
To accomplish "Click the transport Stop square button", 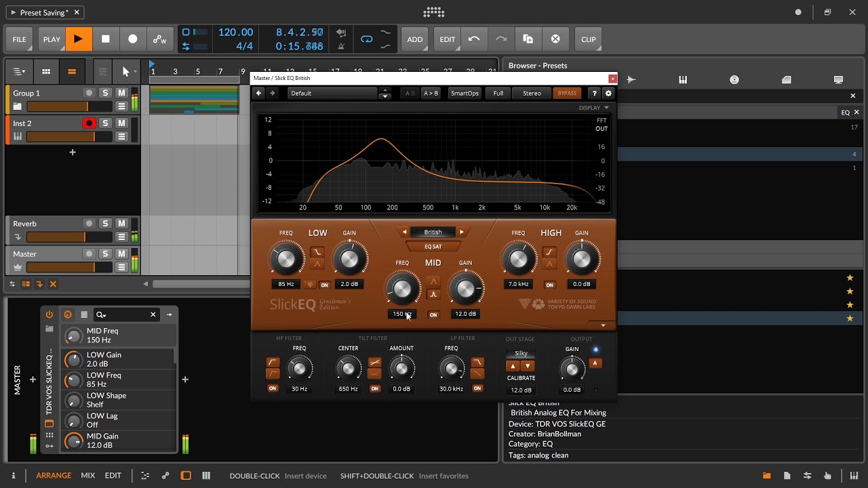I will tap(106, 39).
